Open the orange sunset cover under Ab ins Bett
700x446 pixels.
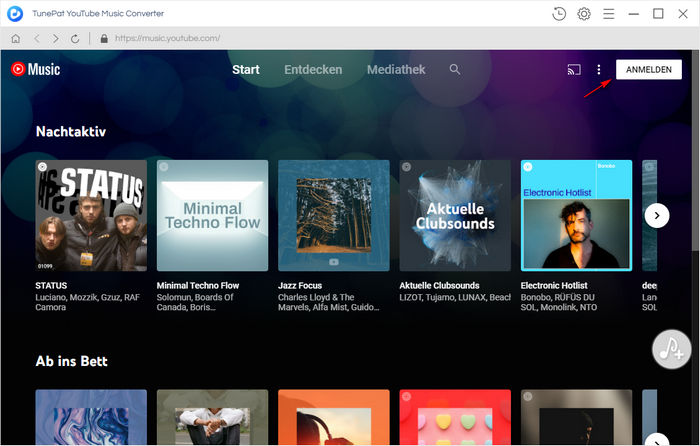click(x=333, y=417)
